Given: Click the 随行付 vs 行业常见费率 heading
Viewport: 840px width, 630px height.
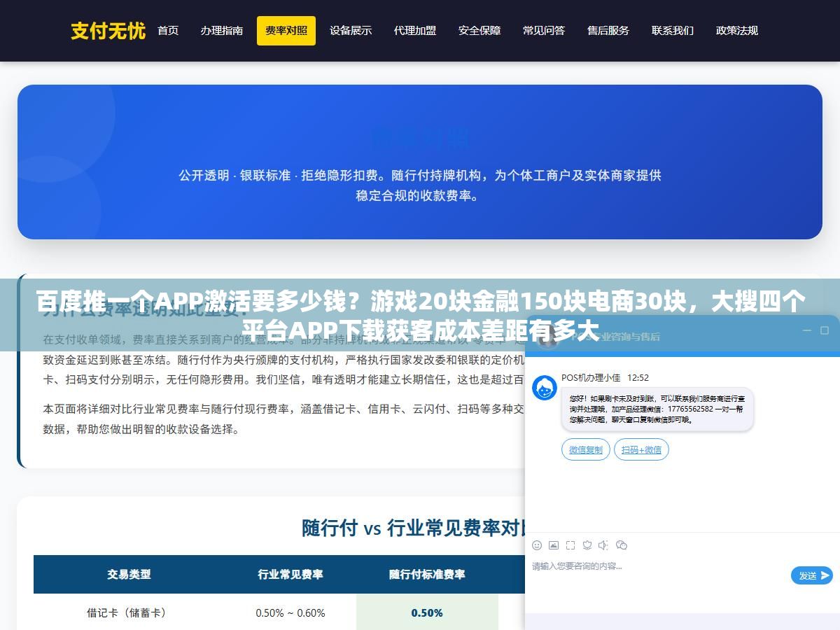Looking at the screenshot, I should pos(413,528).
